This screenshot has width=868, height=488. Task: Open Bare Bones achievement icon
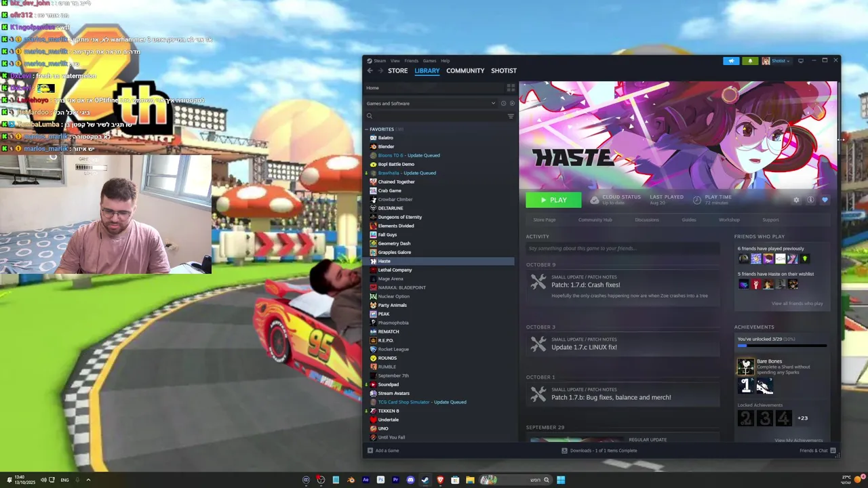coord(745,367)
